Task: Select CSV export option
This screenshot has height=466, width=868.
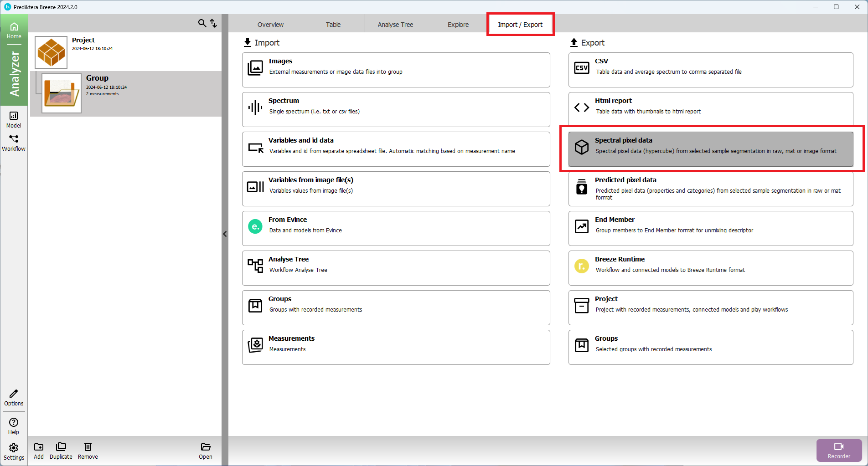Action: (710, 70)
